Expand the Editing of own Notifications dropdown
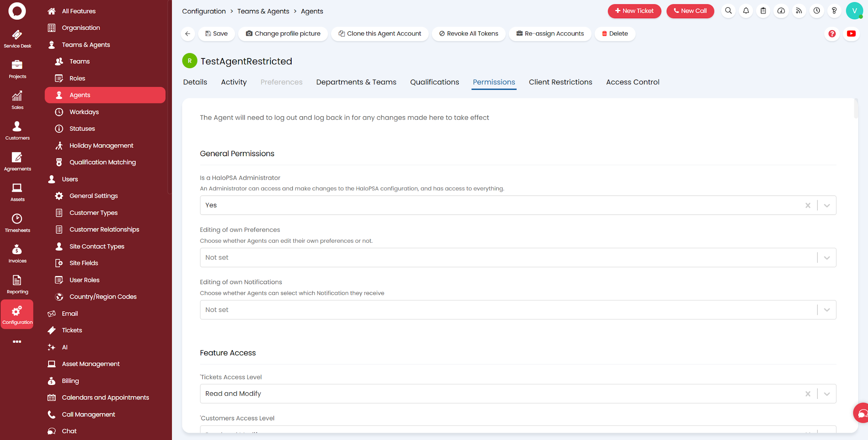Viewport: 868px width, 440px height. tap(827, 310)
